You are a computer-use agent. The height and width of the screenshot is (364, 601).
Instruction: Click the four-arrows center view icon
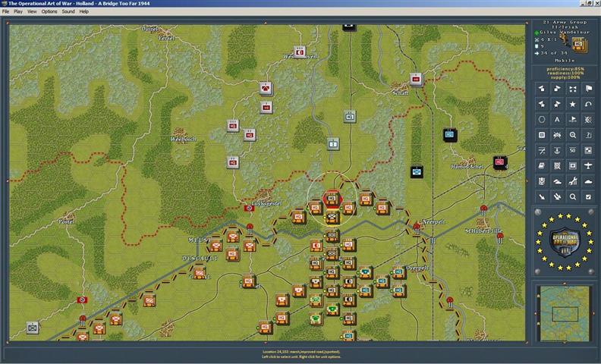click(x=573, y=89)
